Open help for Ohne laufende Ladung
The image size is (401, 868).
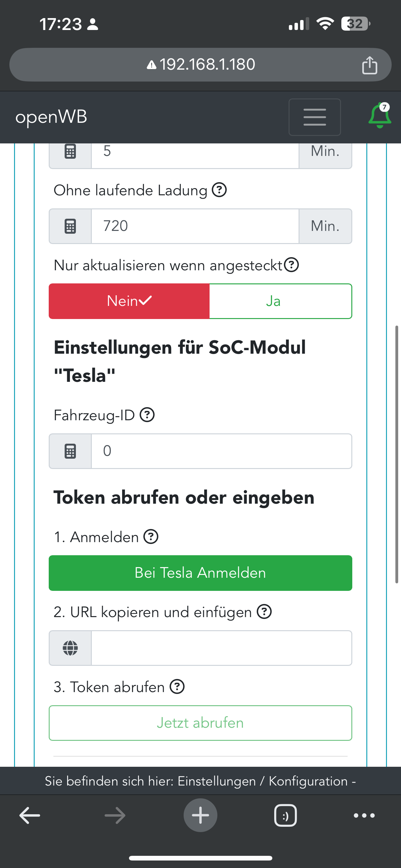(219, 190)
